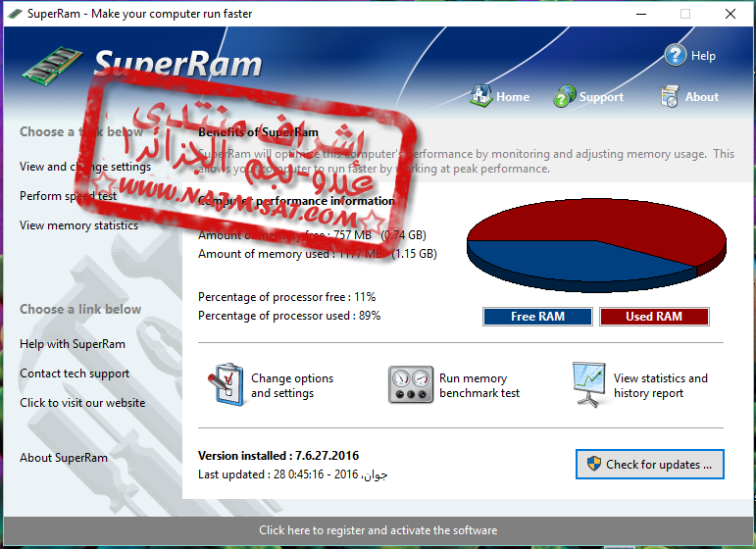The height and width of the screenshot is (549, 756).
Task: Select the Used RAM red legend
Action: 653,317
